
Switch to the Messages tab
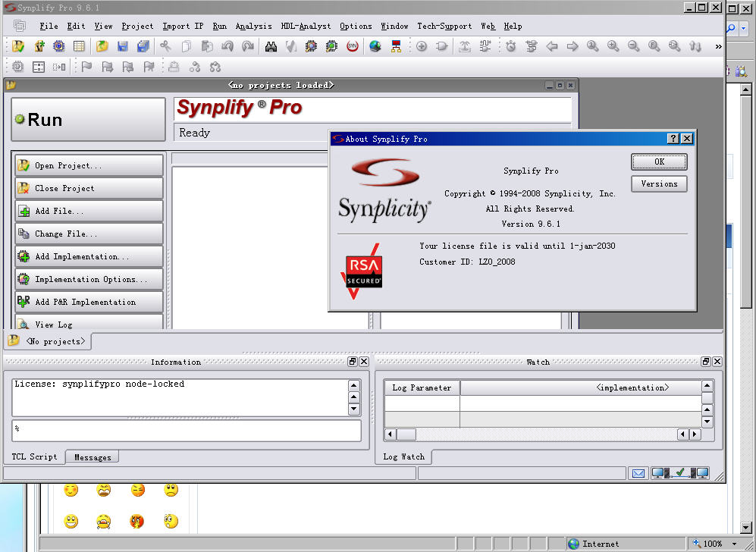[93, 457]
